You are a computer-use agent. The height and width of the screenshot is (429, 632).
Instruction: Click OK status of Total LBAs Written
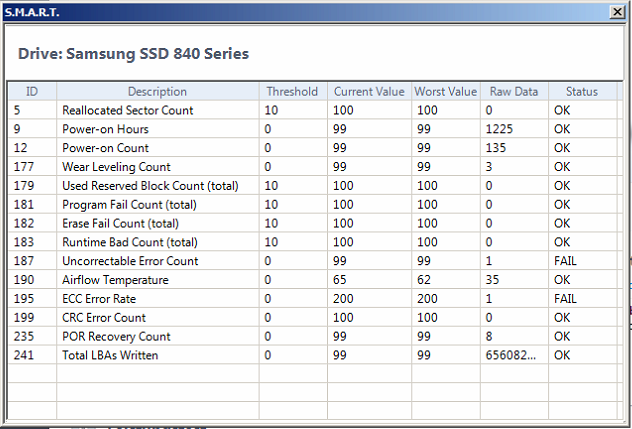click(562, 355)
